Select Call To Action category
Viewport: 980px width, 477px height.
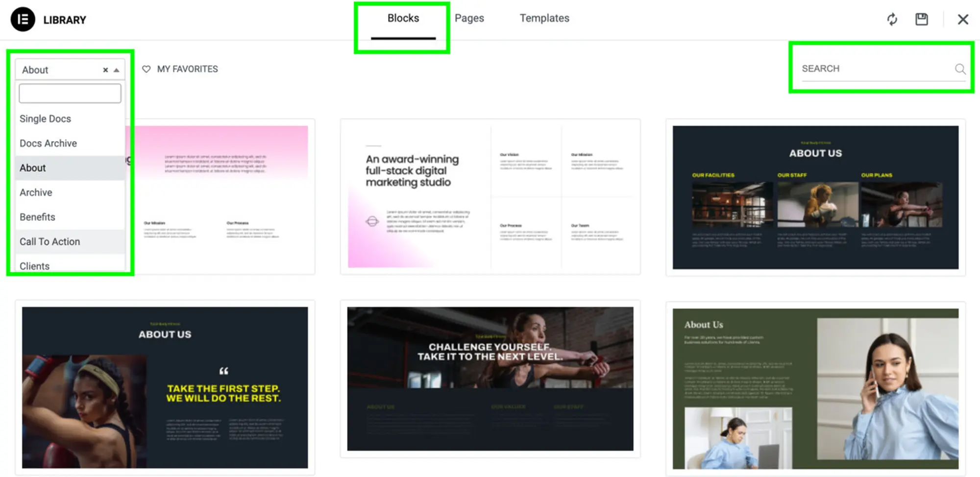(70, 241)
